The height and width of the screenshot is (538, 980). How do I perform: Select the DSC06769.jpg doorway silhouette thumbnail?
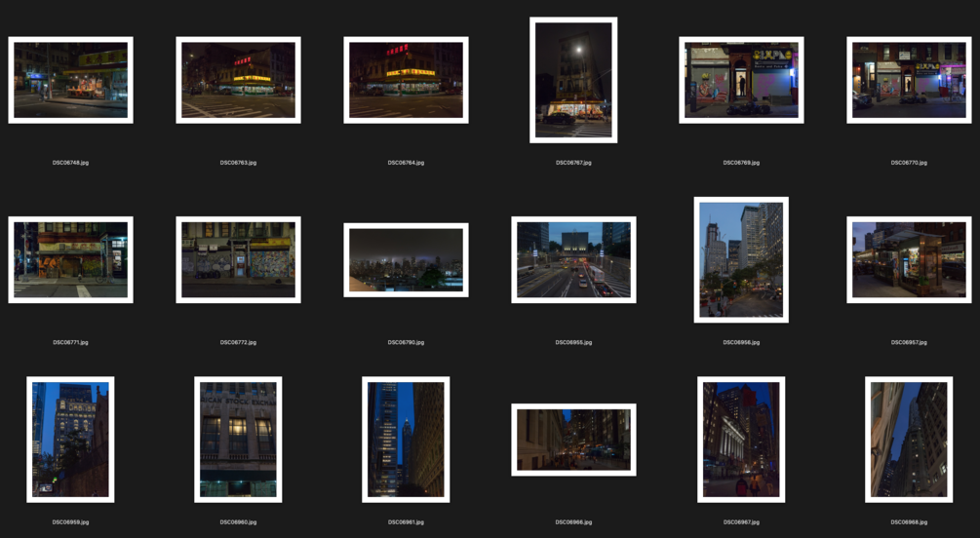tap(741, 80)
